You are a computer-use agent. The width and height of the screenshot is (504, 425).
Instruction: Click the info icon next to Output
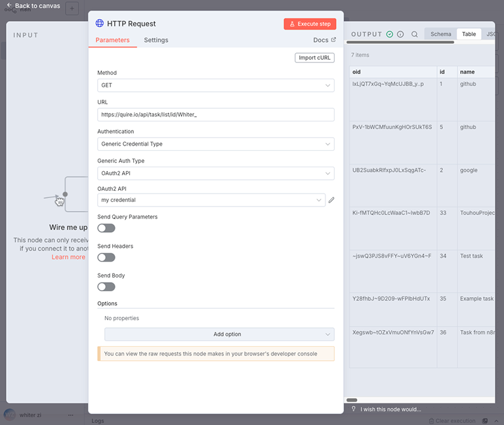pos(400,34)
